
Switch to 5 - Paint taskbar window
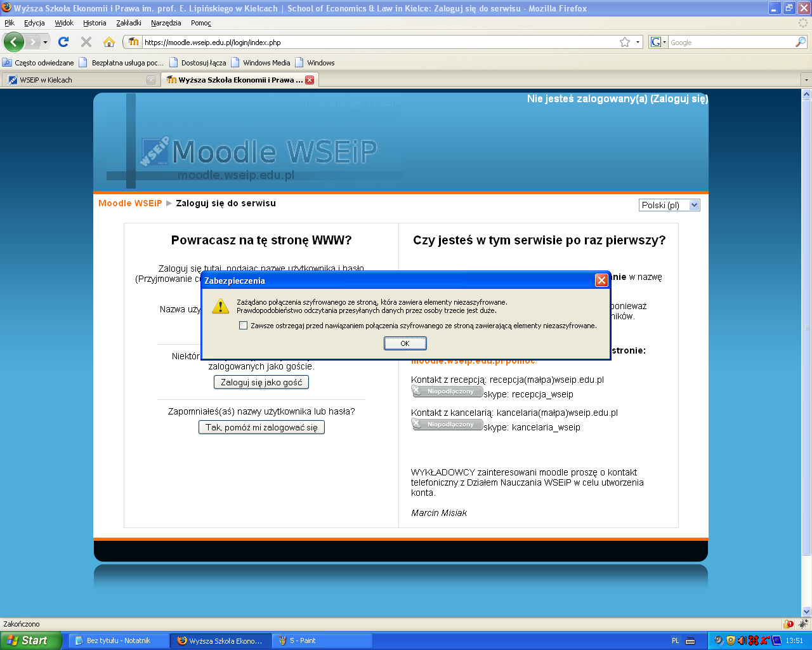pyautogui.click(x=322, y=640)
